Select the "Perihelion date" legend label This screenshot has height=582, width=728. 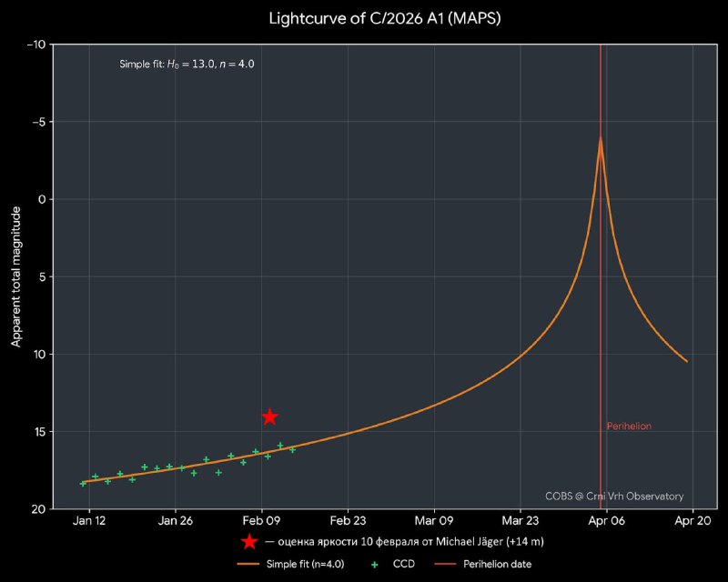coord(497,565)
